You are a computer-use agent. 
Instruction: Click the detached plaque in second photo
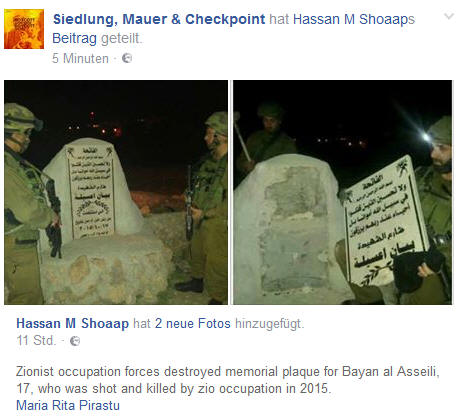(385, 222)
